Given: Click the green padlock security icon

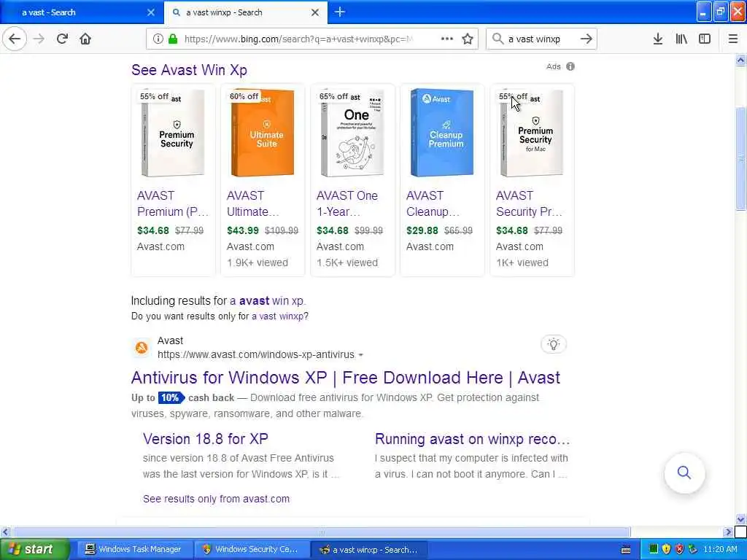Looking at the screenshot, I should 173,39.
